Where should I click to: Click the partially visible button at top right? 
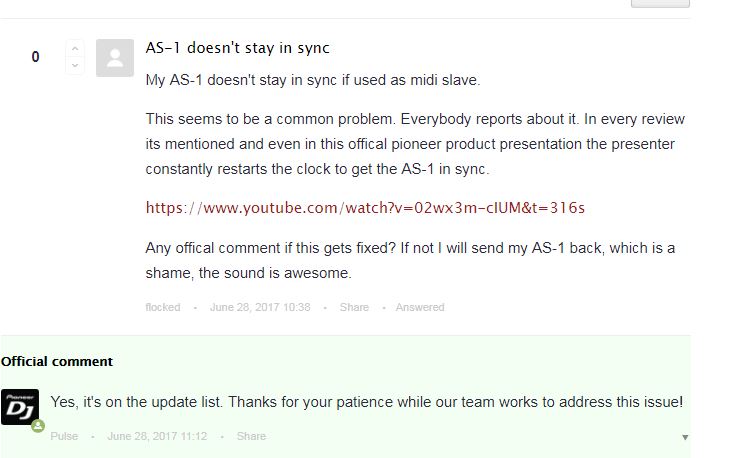(661, 3)
